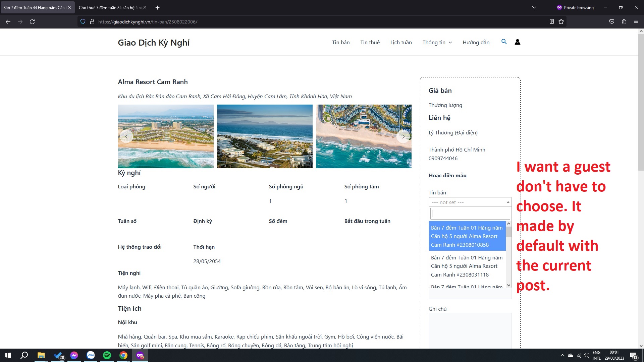644x362 pixels.
Task: Click the Alma Resort Cam Ranh heading
Action: coord(153,82)
